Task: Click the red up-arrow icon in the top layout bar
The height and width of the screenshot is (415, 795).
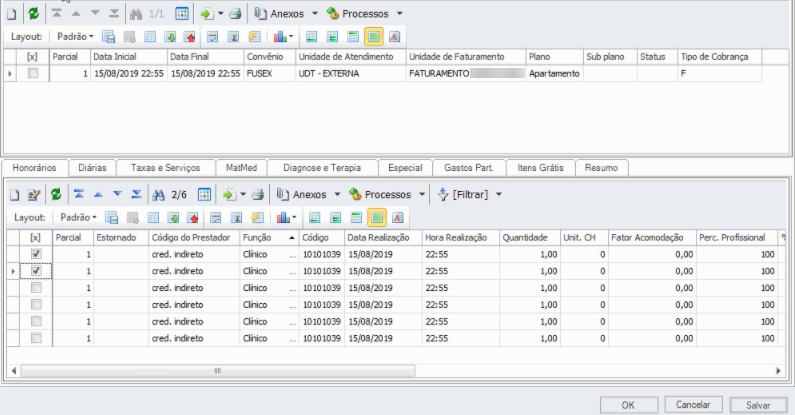Action: click(x=190, y=36)
